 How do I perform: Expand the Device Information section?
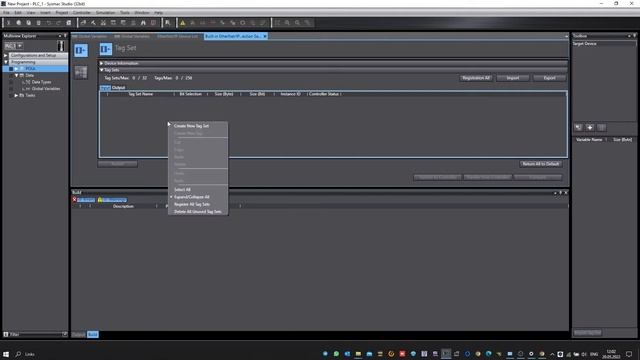tap(102, 63)
